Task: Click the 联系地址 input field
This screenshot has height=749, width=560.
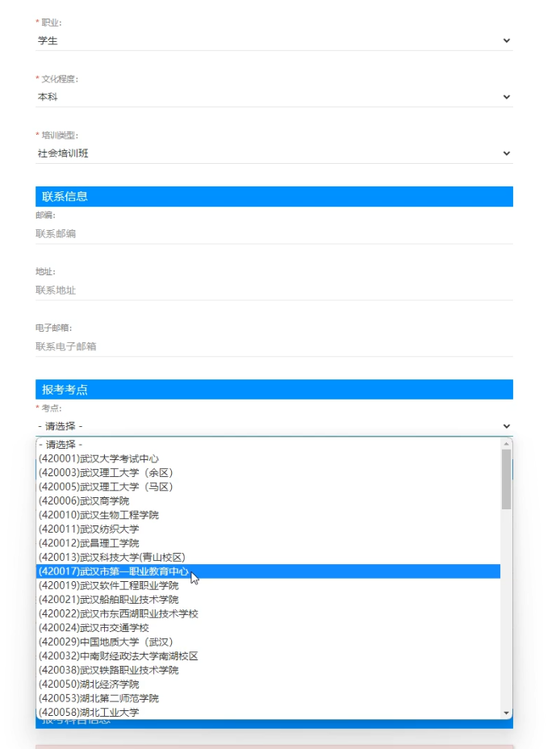Action: point(274,291)
